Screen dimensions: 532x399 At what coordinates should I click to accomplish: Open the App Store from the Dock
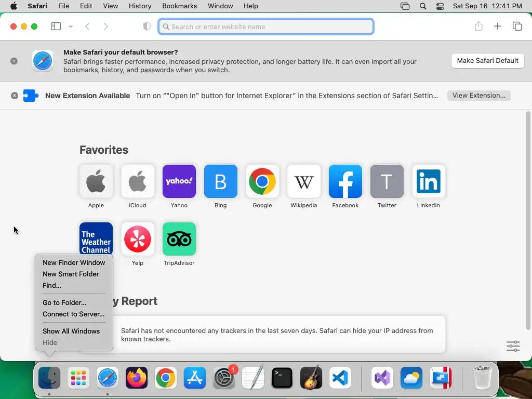[x=195, y=377]
